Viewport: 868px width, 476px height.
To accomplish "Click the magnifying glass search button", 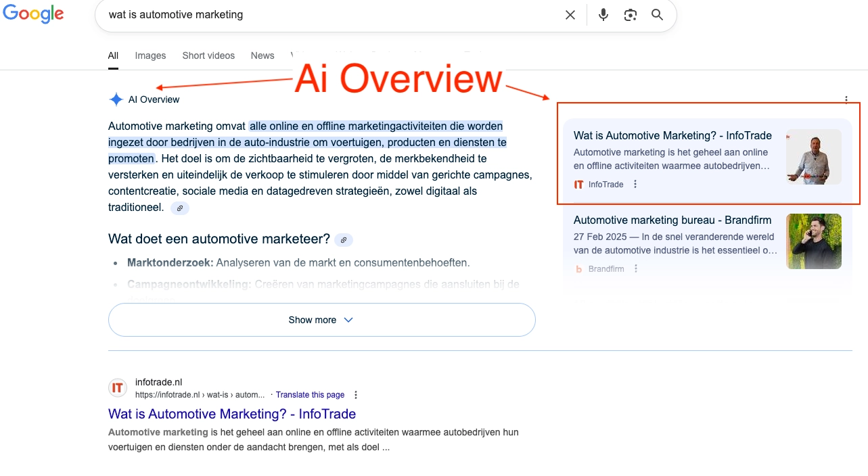I will [x=657, y=15].
